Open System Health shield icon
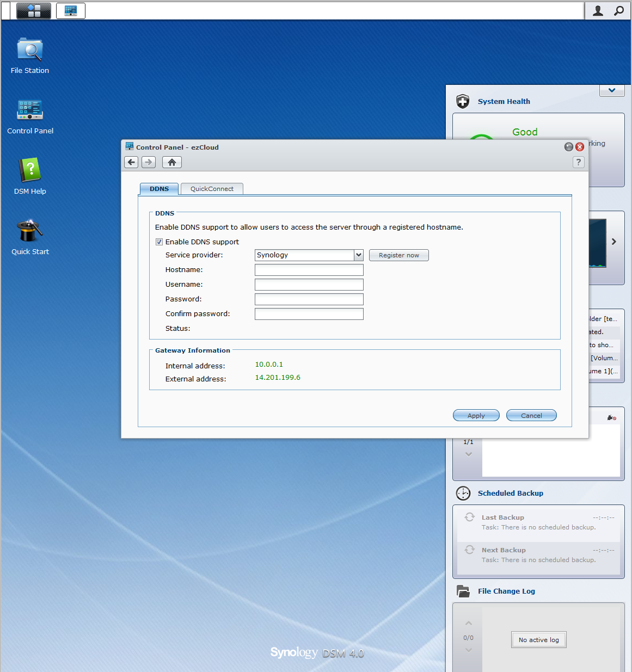 (x=463, y=101)
